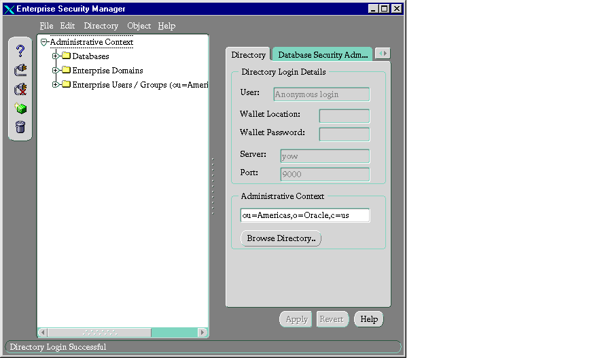
Task: Click the connect to directory plug icon
Action: click(20, 69)
